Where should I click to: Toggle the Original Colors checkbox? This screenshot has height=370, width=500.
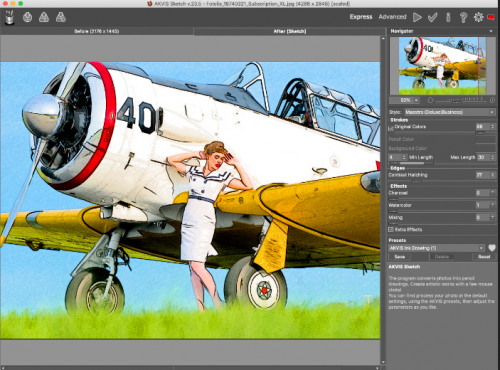click(391, 128)
